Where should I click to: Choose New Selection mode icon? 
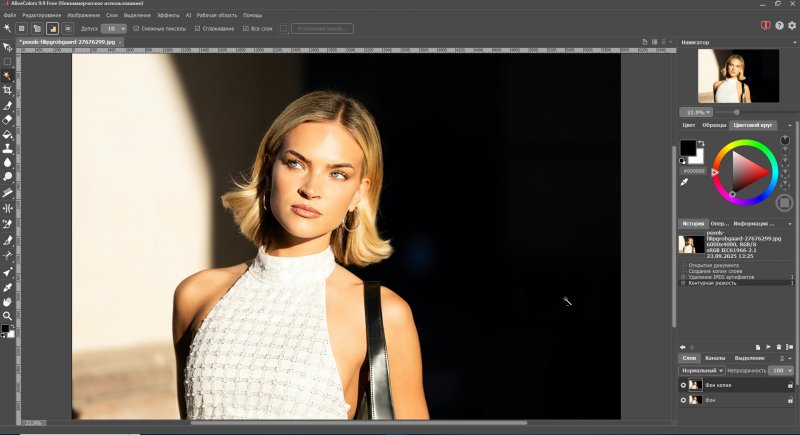(x=21, y=29)
